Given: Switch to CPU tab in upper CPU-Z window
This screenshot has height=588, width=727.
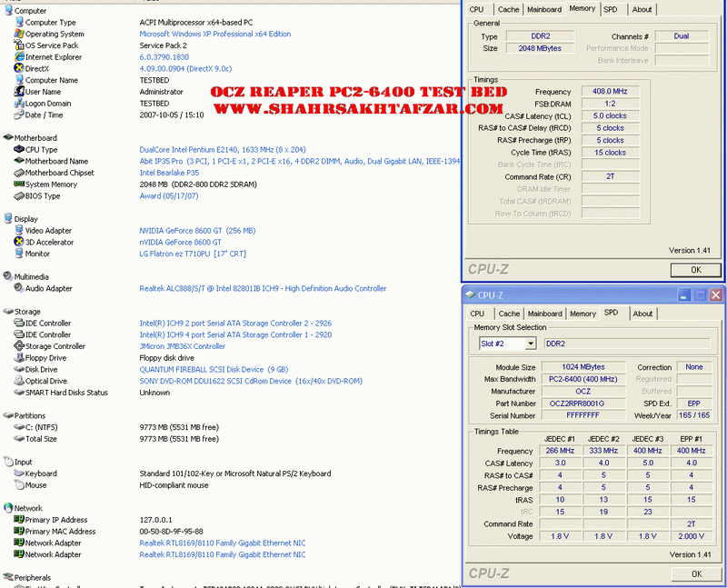Looking at the screenshot, I should (476, 9).
